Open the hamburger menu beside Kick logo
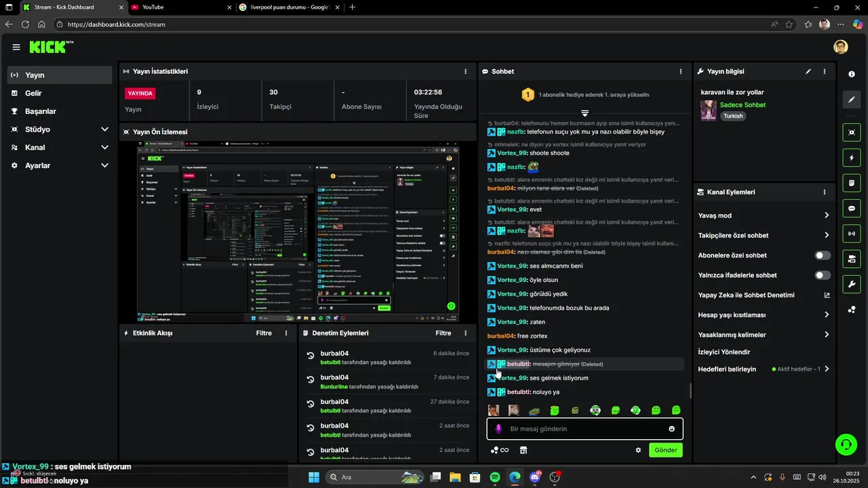Screen dimensions: 868x488 tap(16, 47)
